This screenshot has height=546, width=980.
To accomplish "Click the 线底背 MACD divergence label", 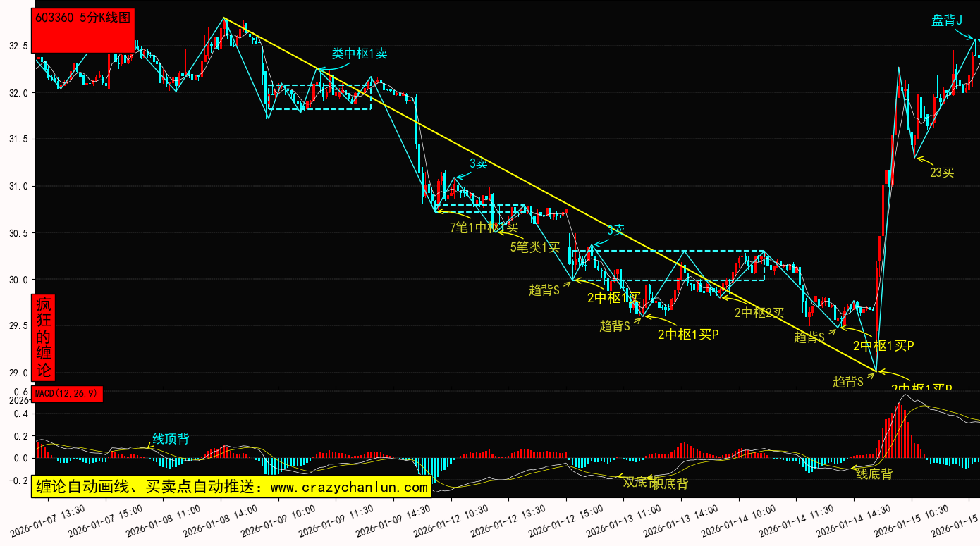I will (874, 474).
